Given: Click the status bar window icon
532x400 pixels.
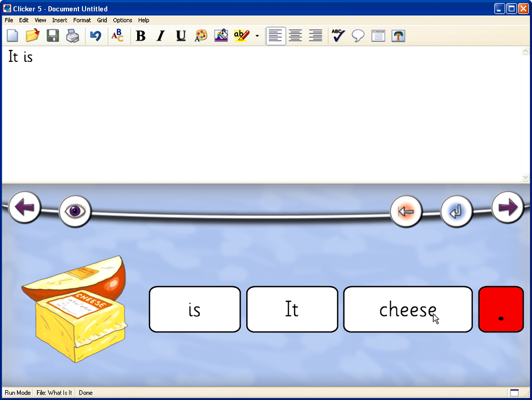Looking at the screenshot, I should 514,393.
